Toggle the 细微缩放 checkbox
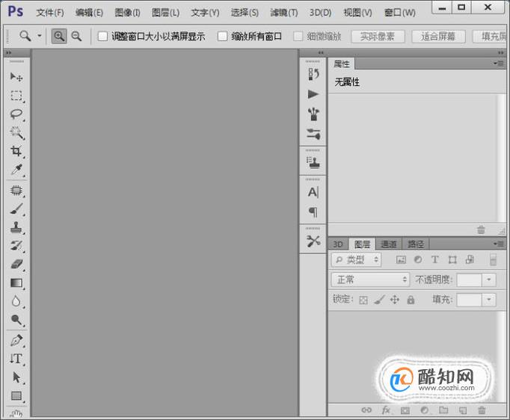The height and width of the screenshot is (420, 510). tap(298, 36)
